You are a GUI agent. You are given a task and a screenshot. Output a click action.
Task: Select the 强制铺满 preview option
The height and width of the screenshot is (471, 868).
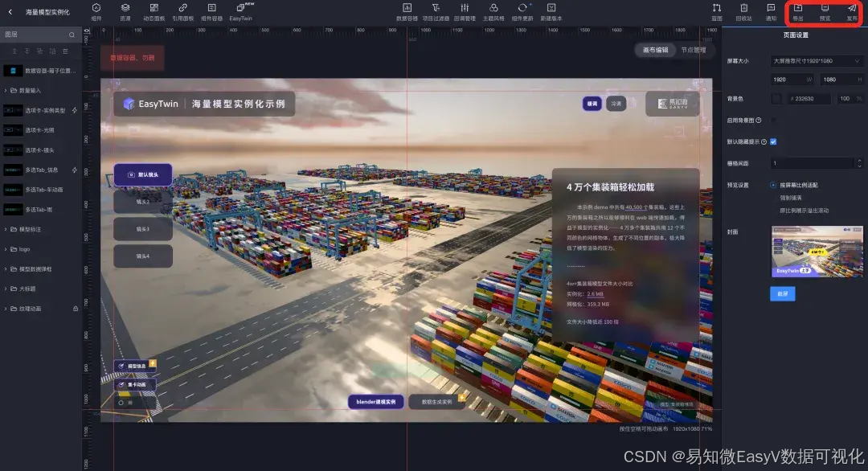[791, 198]
